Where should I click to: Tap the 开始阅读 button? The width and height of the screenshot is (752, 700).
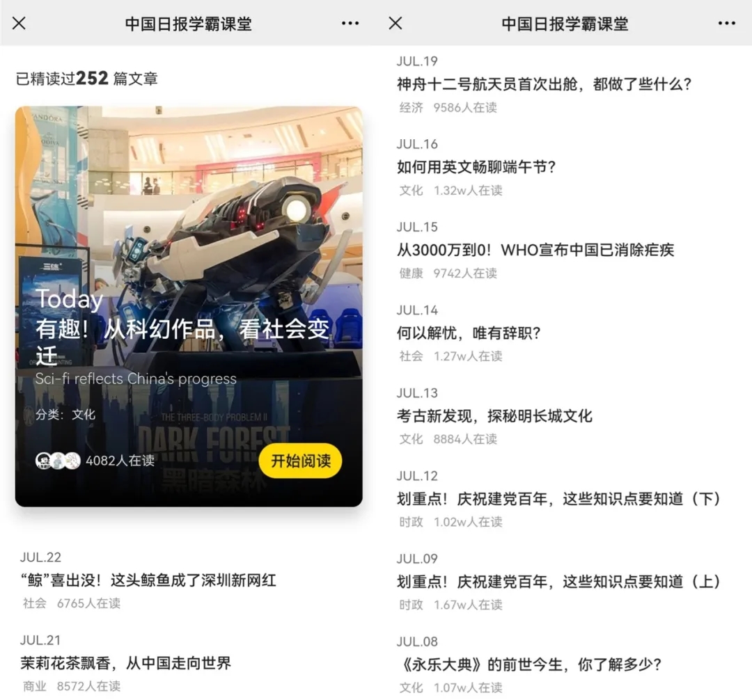[x=301, y=461]
